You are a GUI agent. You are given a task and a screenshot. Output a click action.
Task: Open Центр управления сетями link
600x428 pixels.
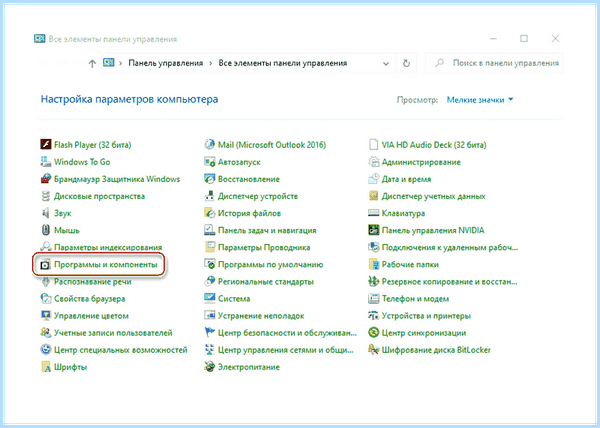[285, 350]
